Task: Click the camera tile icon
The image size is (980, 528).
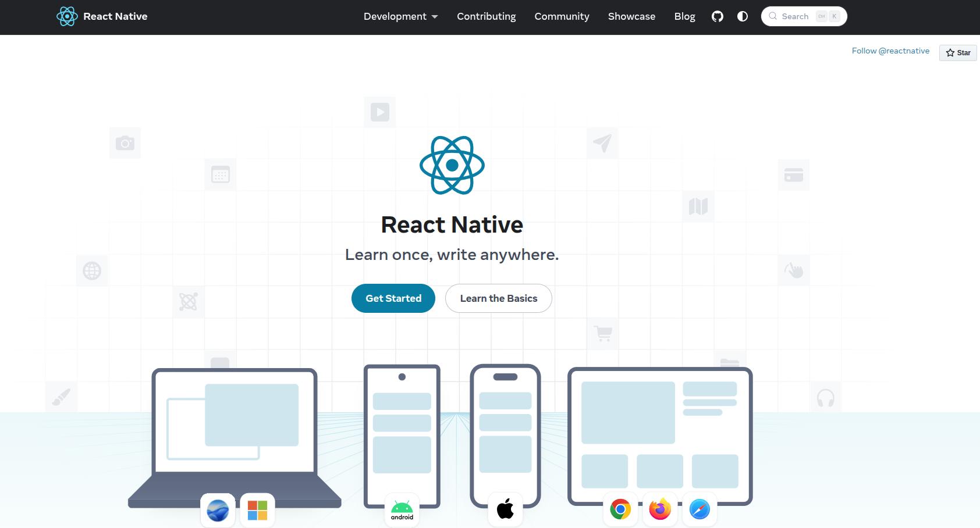Action: coord(125,143)
